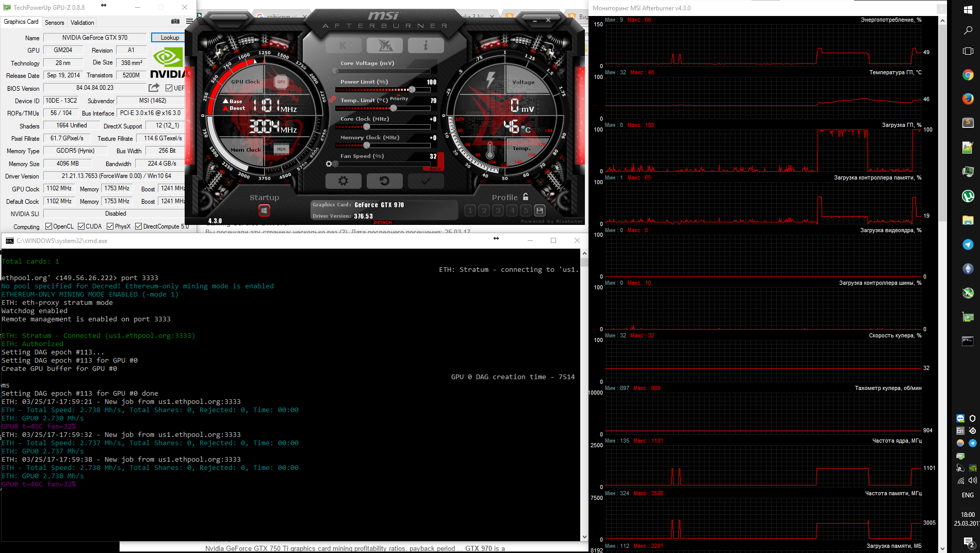980x553 pixels.
Task: Click the NVIDIA GeForce GTX 970 name field
Action: tap(95, 38)
